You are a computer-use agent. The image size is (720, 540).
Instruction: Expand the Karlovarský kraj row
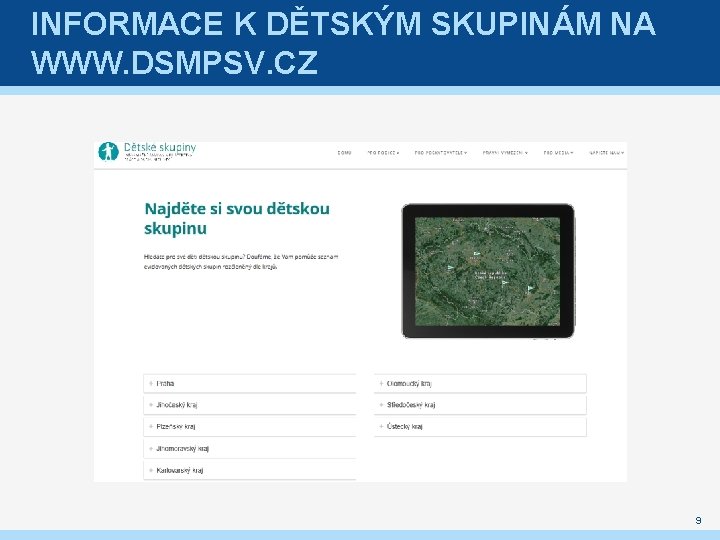250,470
